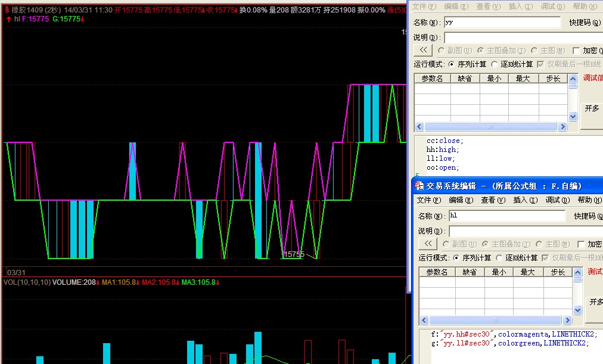Click the red S icon beside 橡胶1409
This screenshot has width=603, height=364.
click(7, 10)
